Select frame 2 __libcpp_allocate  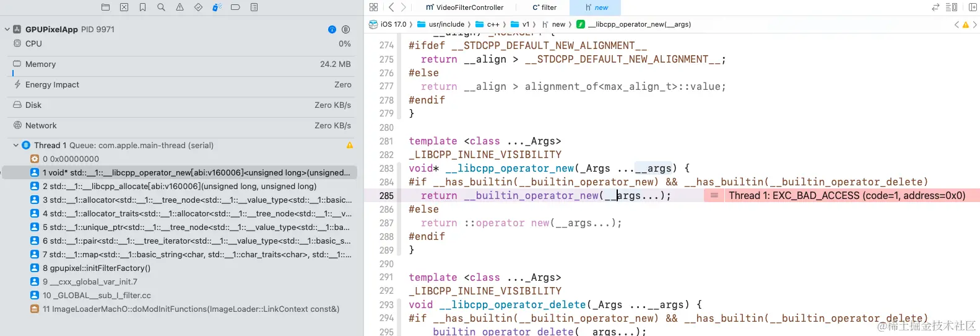182,186
